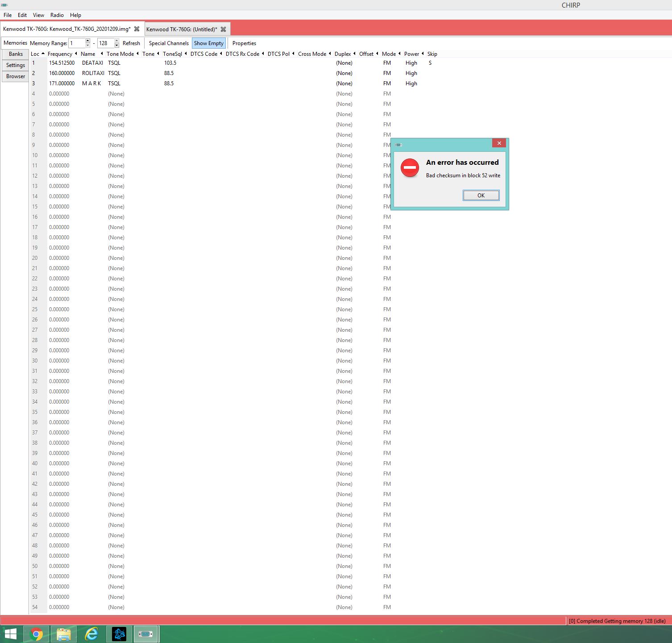The height and width of the screenshot is (643, 672).
Task: Open the Radio menu
Action: tap(57, 15)
